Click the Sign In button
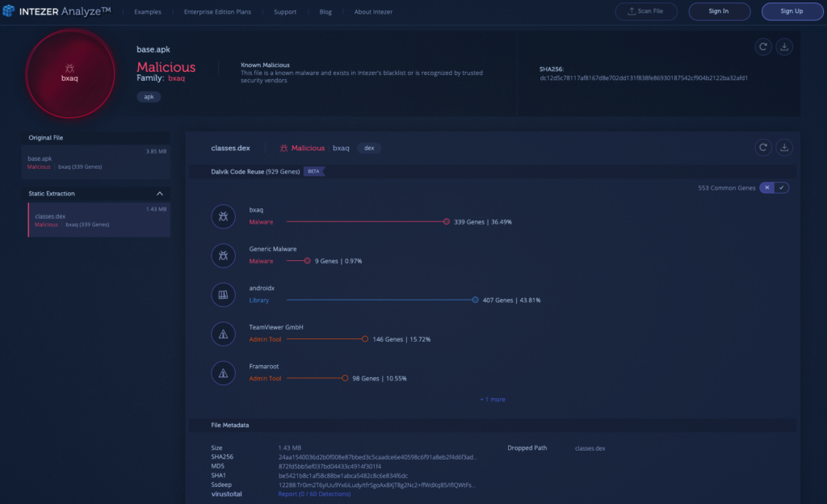This screenshot has height=504, width=827. click(x=719, y=11)
